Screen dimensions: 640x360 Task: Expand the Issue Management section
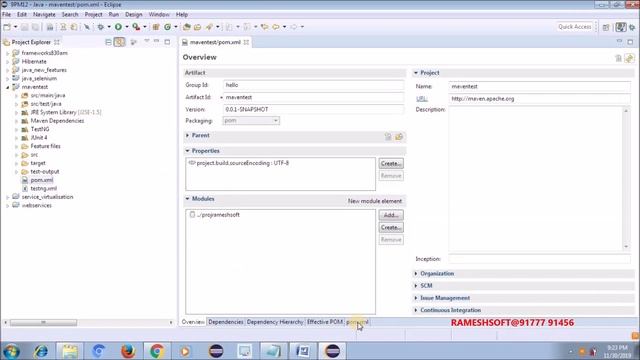tap(416, 298)
